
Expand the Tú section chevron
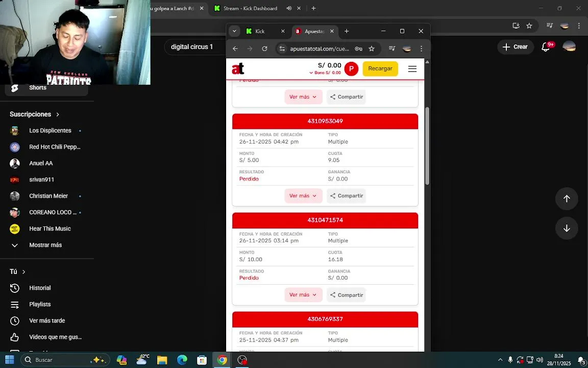click(x=23, y=272)
